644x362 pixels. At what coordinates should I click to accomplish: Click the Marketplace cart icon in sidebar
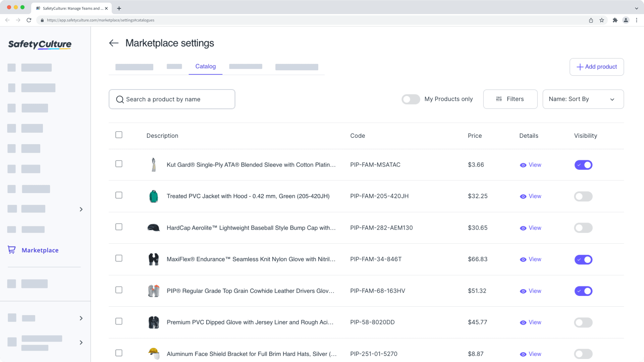click(x=12, y=250)
